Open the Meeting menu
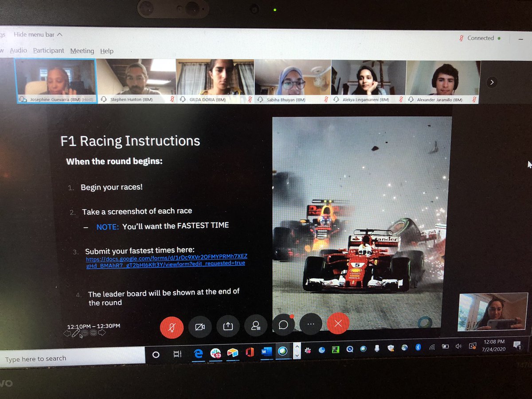The width and height of the screenshot is (532, 399). tap(82, 51)
